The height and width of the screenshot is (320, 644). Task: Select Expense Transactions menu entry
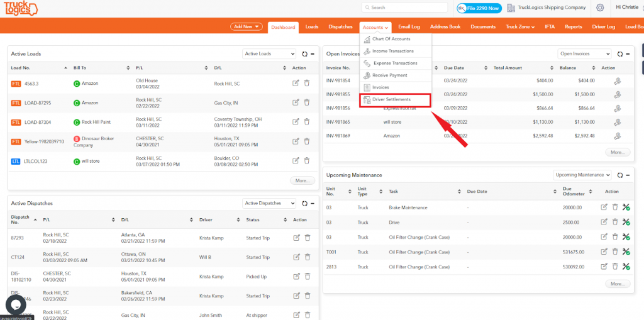(x=396, y=63)
